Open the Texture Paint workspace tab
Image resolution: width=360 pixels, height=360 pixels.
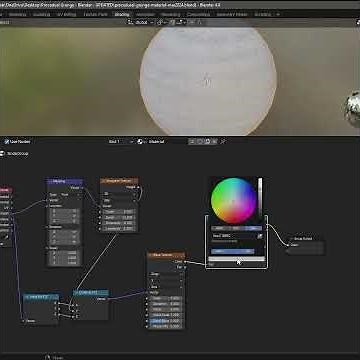(95, 14)
